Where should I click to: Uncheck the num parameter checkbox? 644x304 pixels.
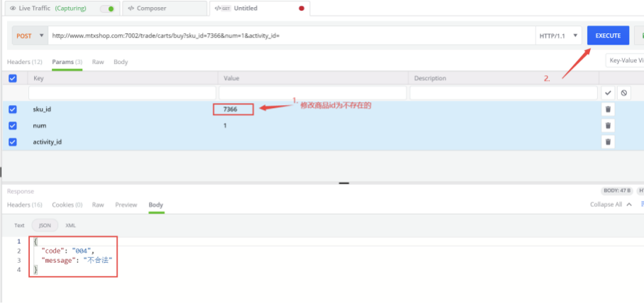[13, 126]
